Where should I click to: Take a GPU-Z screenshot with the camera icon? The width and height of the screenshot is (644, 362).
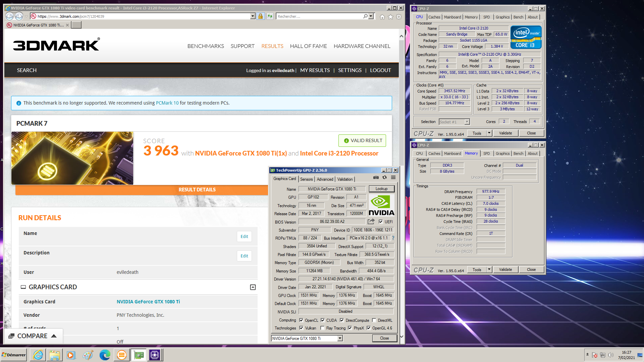376,177
